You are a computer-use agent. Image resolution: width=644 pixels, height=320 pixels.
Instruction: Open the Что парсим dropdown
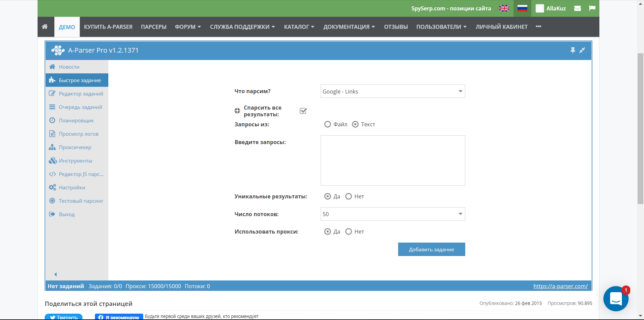coord(393,91)
